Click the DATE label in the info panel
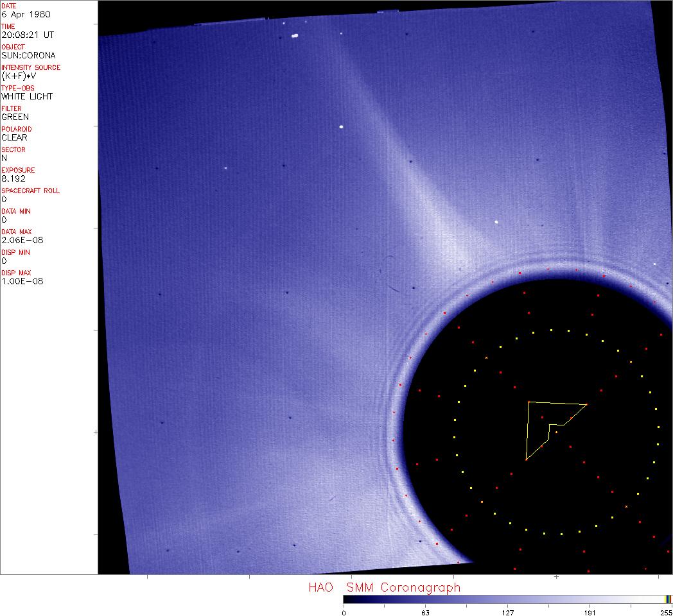673x616 pixels. (x=9, y=6)
